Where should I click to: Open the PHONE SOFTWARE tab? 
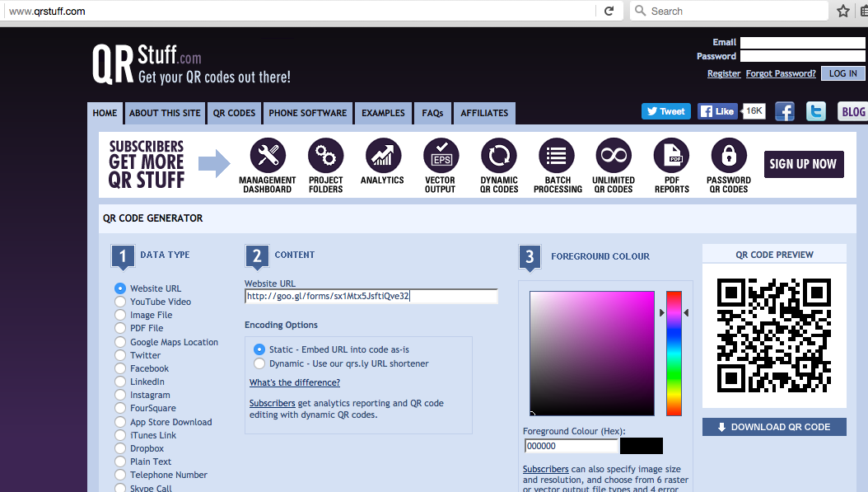(x=308, y=113)
